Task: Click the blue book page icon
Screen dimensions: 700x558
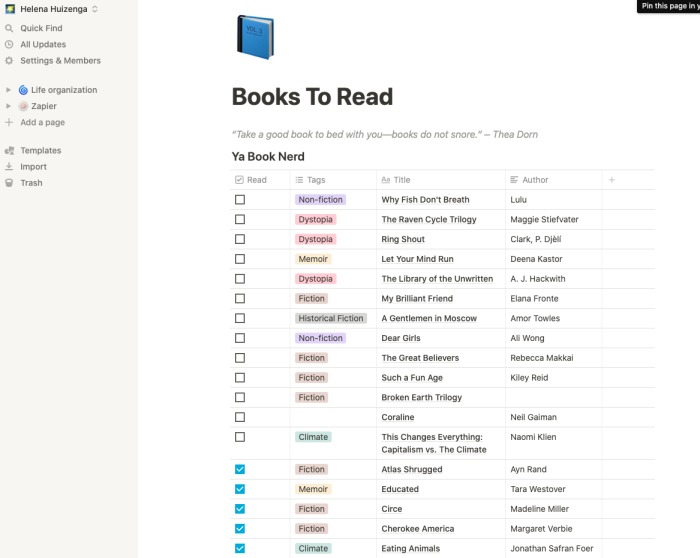Action: (x=255, y=37)
